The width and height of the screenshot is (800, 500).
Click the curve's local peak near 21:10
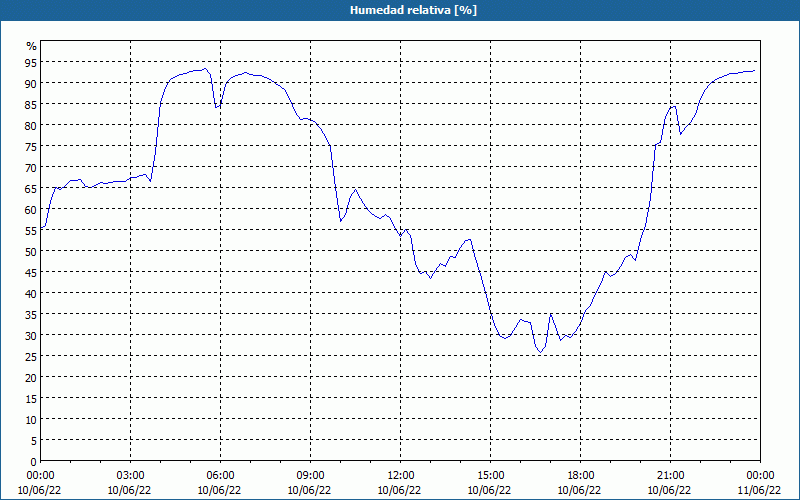point(674,106)
